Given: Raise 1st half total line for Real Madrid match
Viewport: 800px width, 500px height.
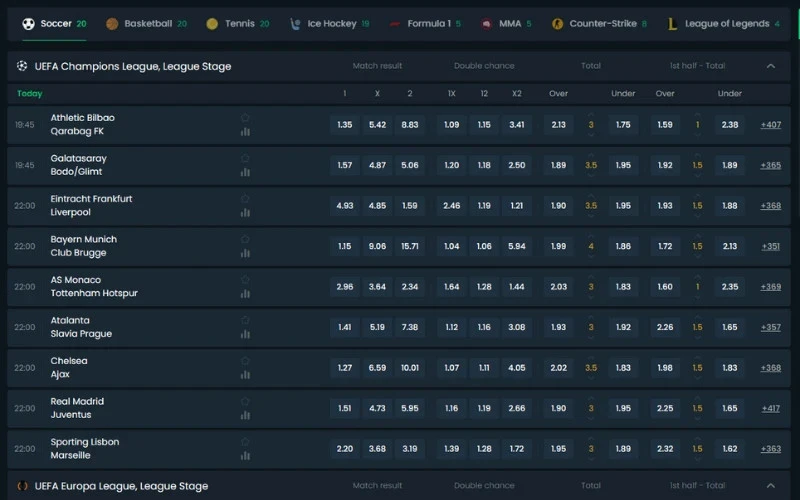Looking at the screenshot, I should pyautogui.click(x=697, y=398).
